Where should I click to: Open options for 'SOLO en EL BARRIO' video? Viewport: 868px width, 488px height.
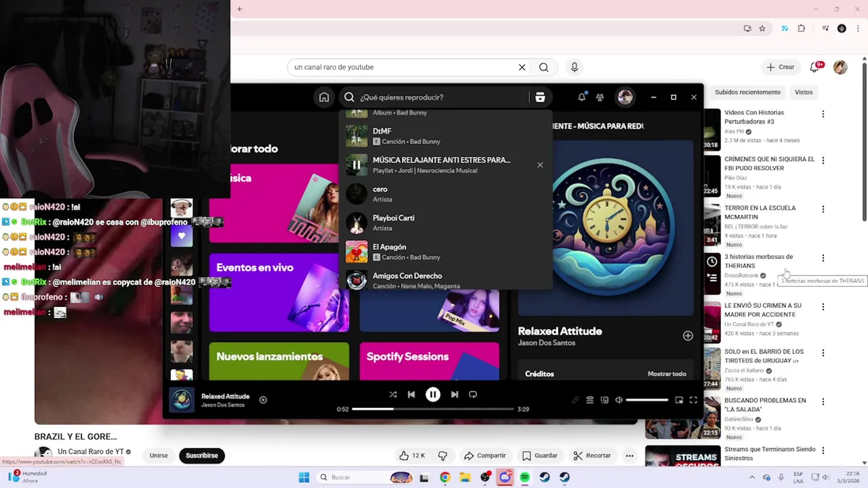coord(823,353)
